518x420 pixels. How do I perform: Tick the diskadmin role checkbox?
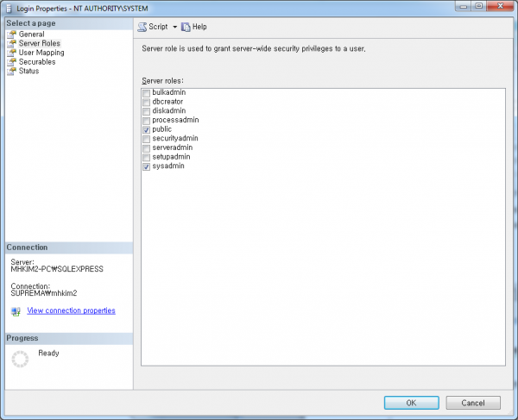pos(145,111)
